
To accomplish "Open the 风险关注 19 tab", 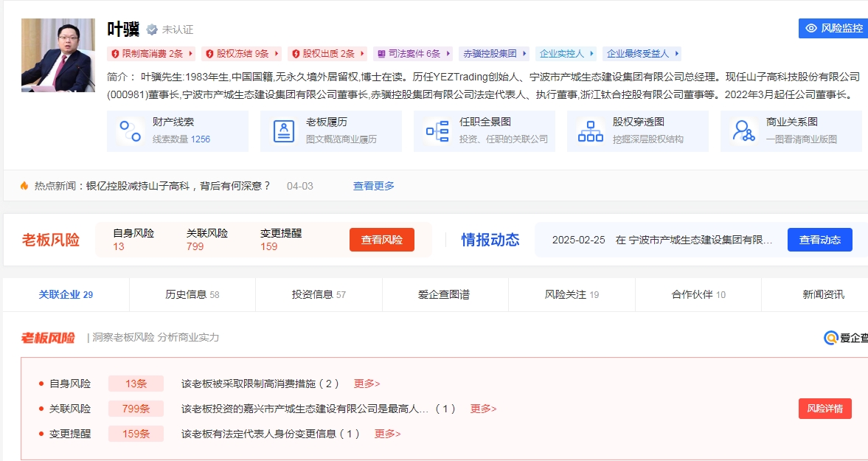I will pos(572,294).
